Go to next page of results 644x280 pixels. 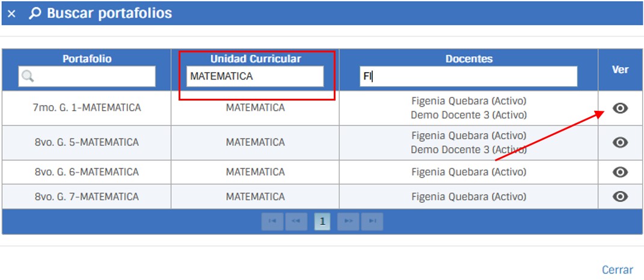pyautogui.click(x=348, y=222)
